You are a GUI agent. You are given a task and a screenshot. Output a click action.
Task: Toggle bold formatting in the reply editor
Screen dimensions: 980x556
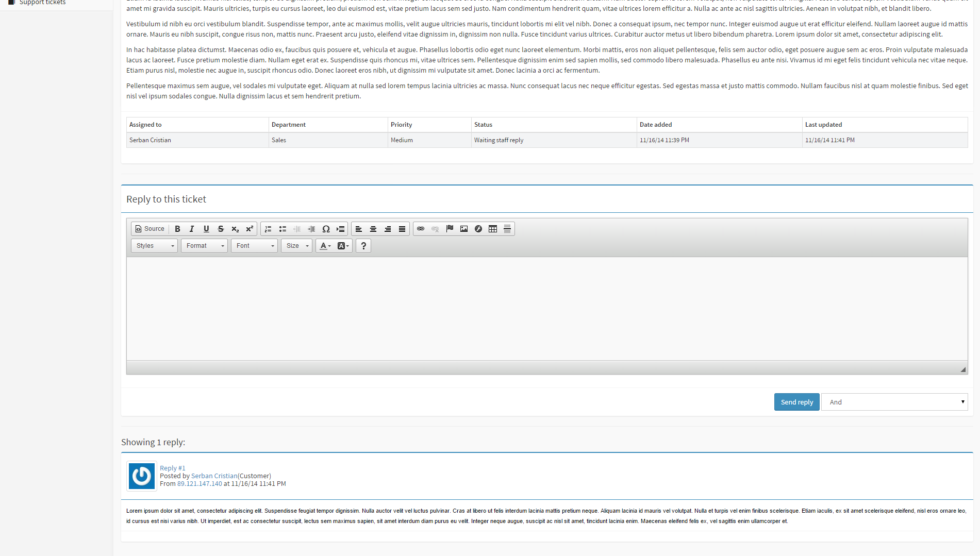pyautogui.click(x=177, y=229)
